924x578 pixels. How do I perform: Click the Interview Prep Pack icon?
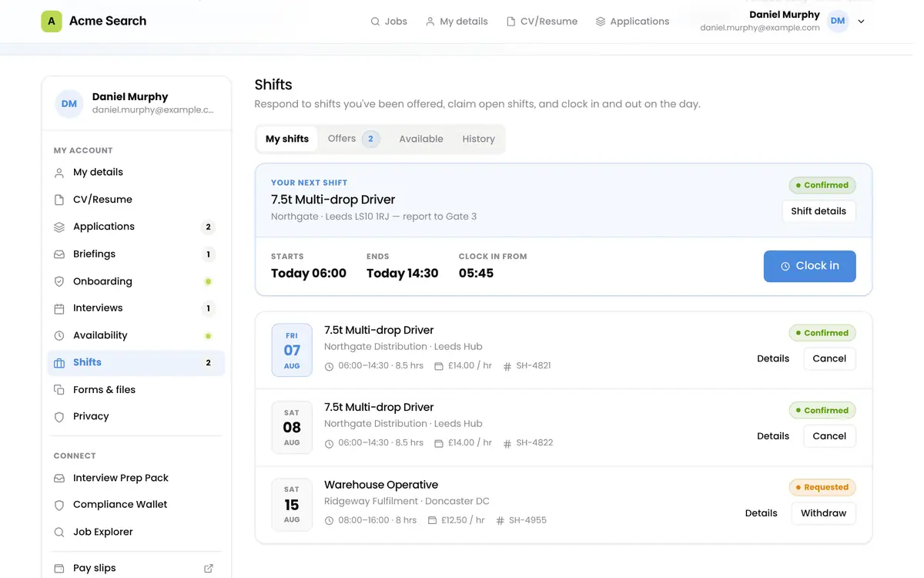[59, 479]
